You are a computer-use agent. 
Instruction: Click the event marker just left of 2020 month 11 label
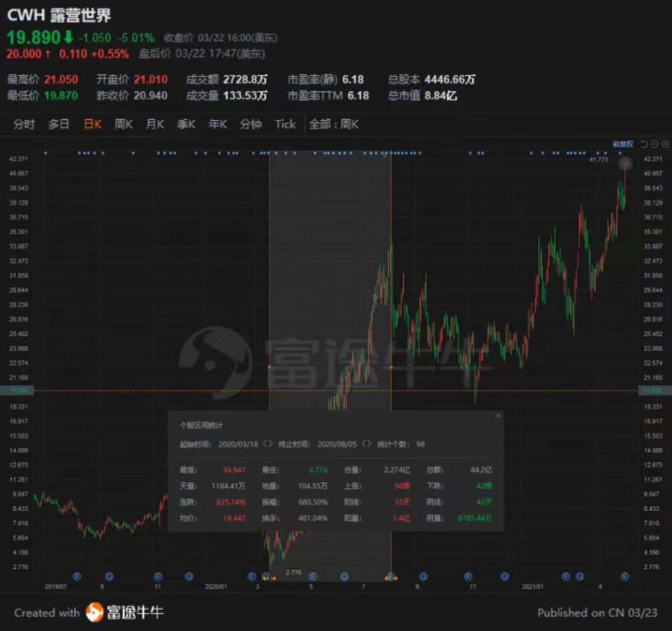[x=468, y=577]
